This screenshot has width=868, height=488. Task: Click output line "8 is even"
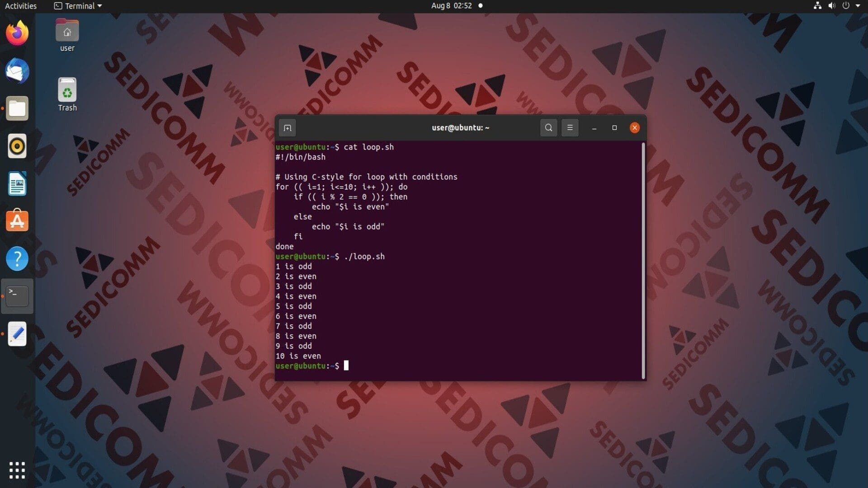pyautogui.click(x=296, y=336)
